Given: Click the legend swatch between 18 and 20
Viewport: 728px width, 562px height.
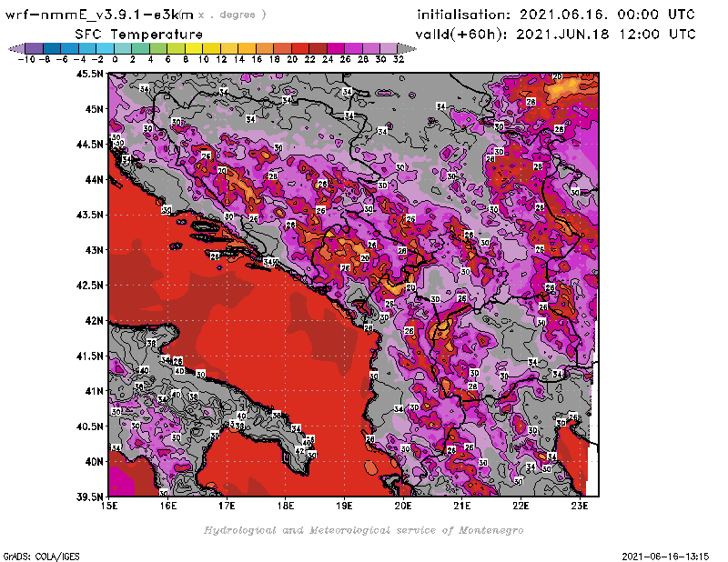Looking at the screenshot, I should (x=282, y=48).
